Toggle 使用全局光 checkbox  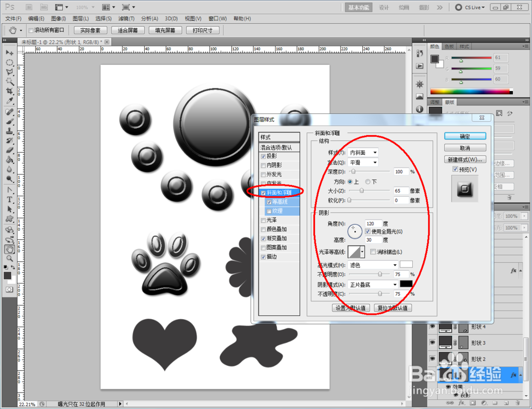(368, 231)
